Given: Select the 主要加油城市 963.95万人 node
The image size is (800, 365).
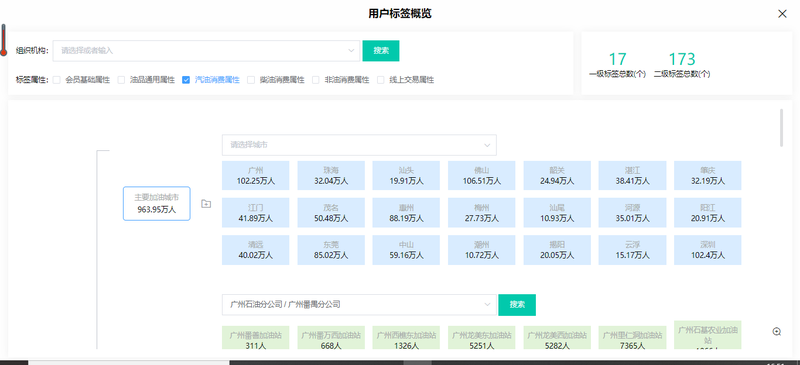Looking at the screenshot, I should 157,203.
